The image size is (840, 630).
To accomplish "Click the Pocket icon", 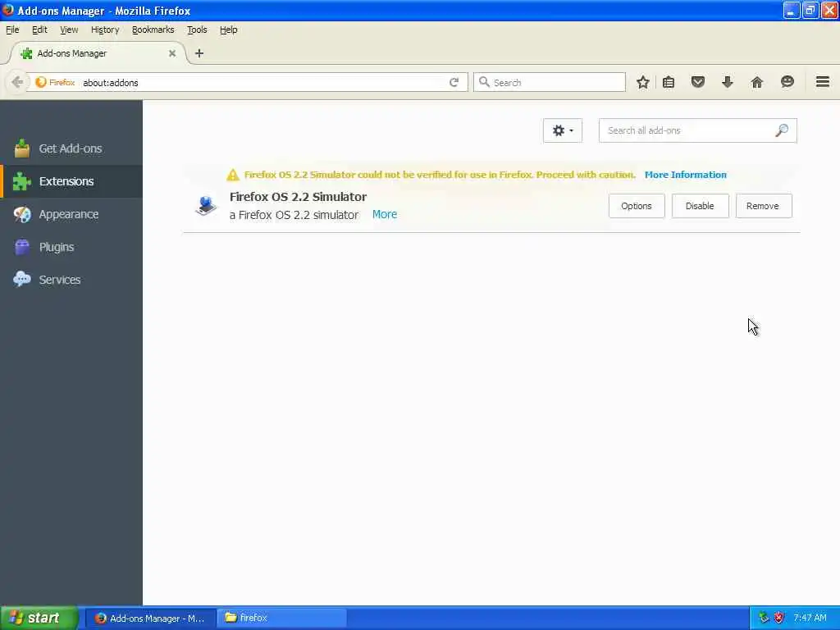I will pyautogui.click(x=697, y=82).
